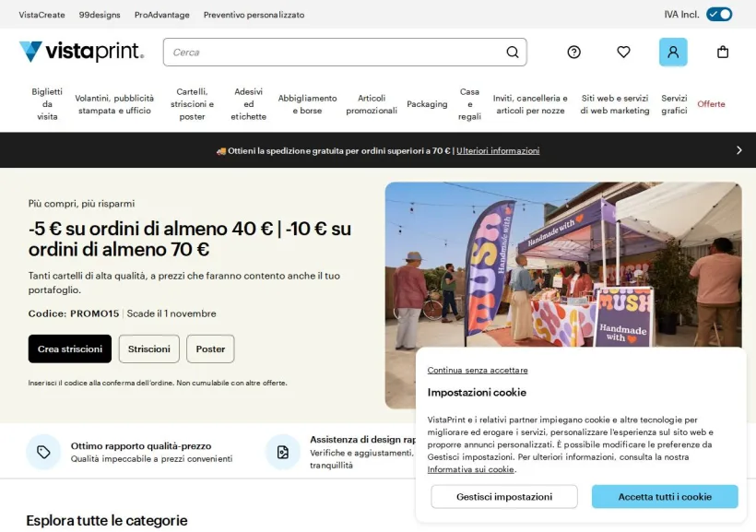
Task: Follow the 99designs top link
Action: (x=100, y=15)
